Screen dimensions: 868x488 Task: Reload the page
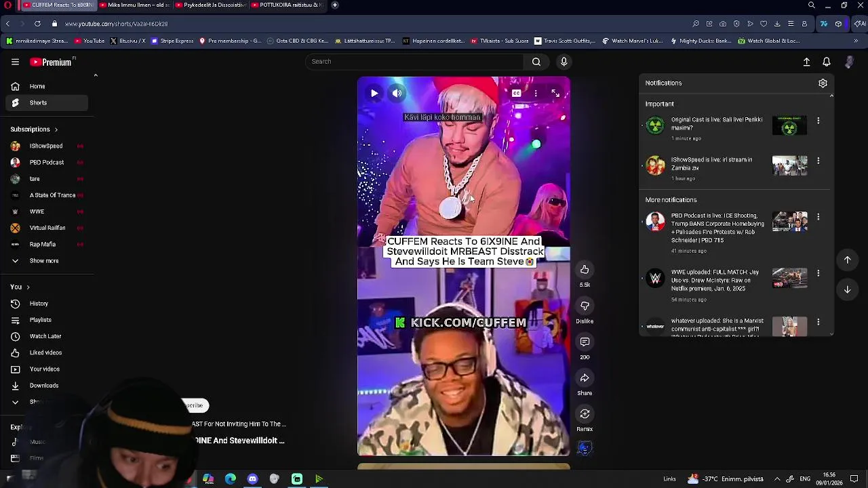click(x=37, y=24)
